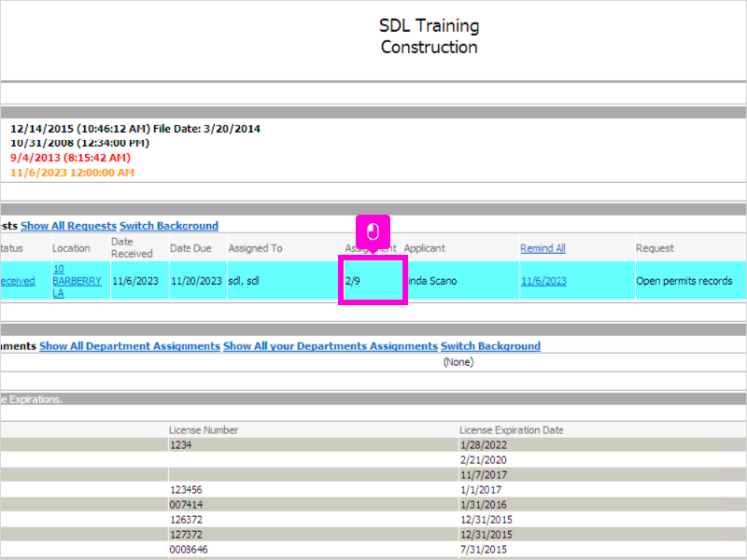The height and width of the screenshot is (560, 747).
Task: Click expiration date 1/28/2022
Action: 484,445
